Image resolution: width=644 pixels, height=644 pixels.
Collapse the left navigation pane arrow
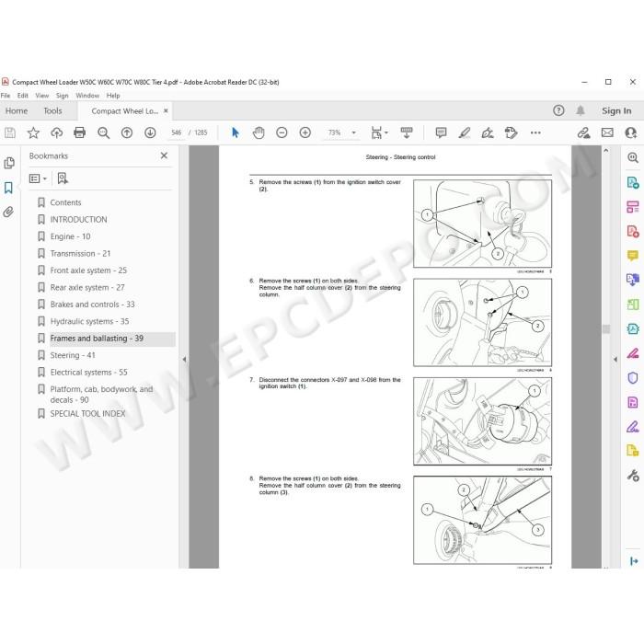coord(184,360)
